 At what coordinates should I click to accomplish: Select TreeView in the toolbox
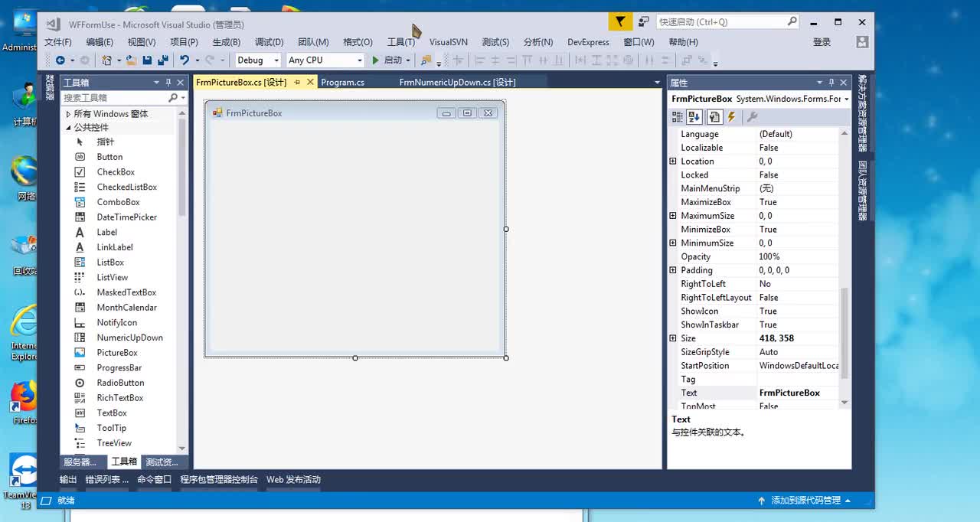[x=114, y=443]
